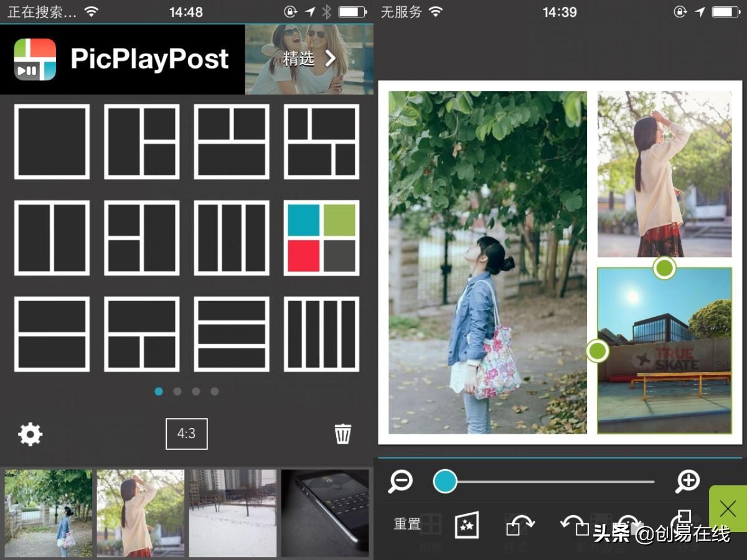Image resolution: width=747 pixels, height=560 pixels.
Task: Pick the irregular four-frame layout in first row
Action: click(322, 142)
